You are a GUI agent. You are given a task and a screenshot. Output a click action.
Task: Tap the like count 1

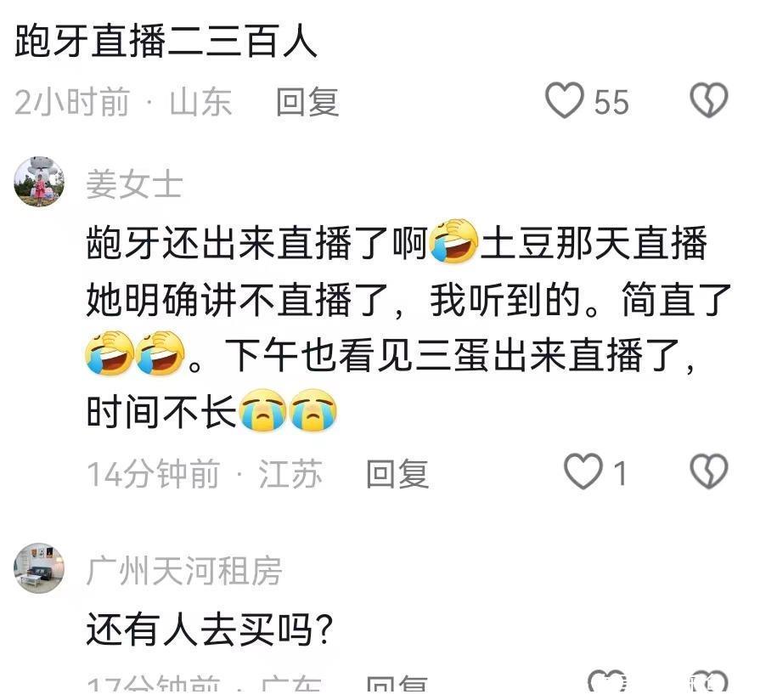pos(620,473)
